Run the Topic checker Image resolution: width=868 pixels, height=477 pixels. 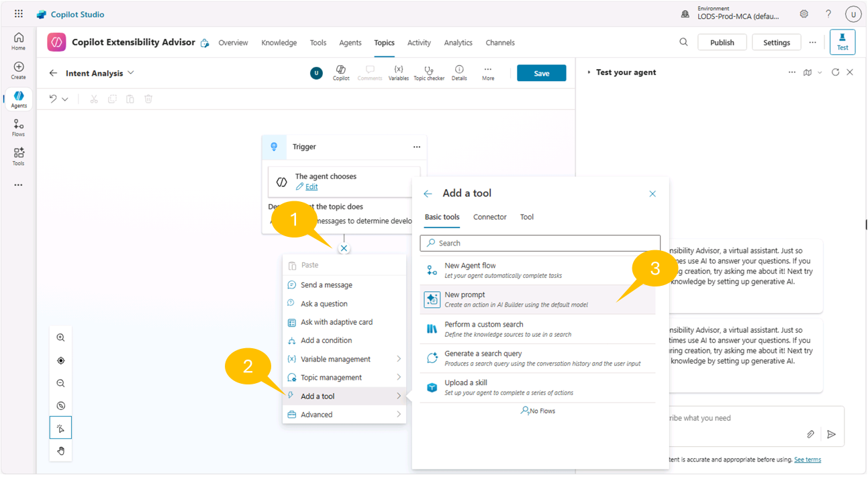pos(429,73)
